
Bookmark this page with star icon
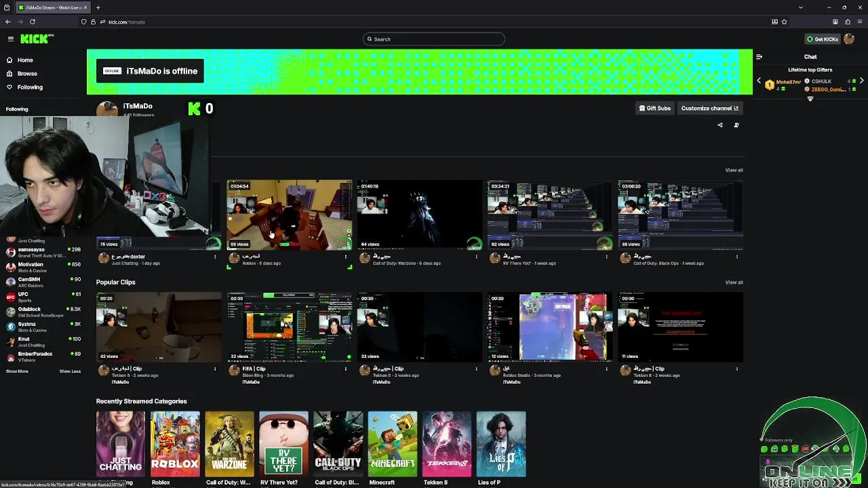point(785,22)
